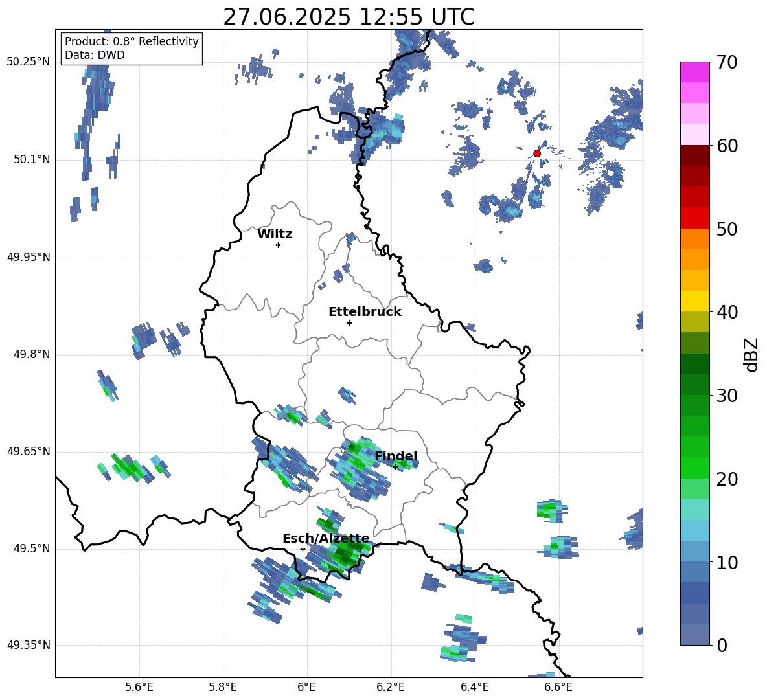
Task: Click the orange swatch just below 50
Action: [694, 238]
